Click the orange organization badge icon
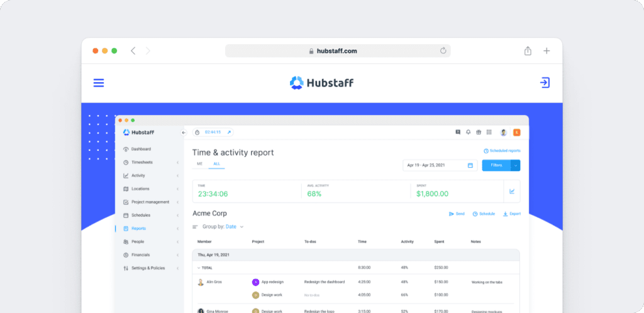This screenshot has width=644, height=313. [517, 132]
